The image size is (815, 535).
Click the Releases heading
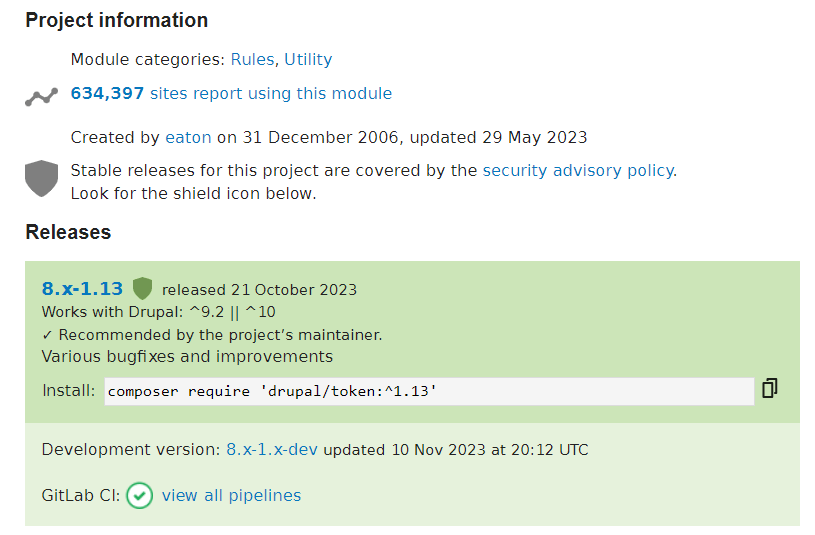[x=68, y=232]
